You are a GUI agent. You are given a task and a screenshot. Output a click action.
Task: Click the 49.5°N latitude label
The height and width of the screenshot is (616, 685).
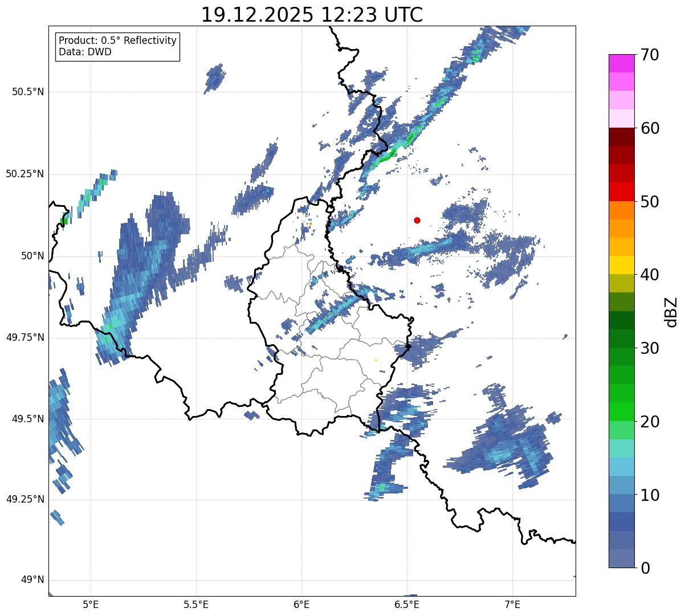click(28, 419)
